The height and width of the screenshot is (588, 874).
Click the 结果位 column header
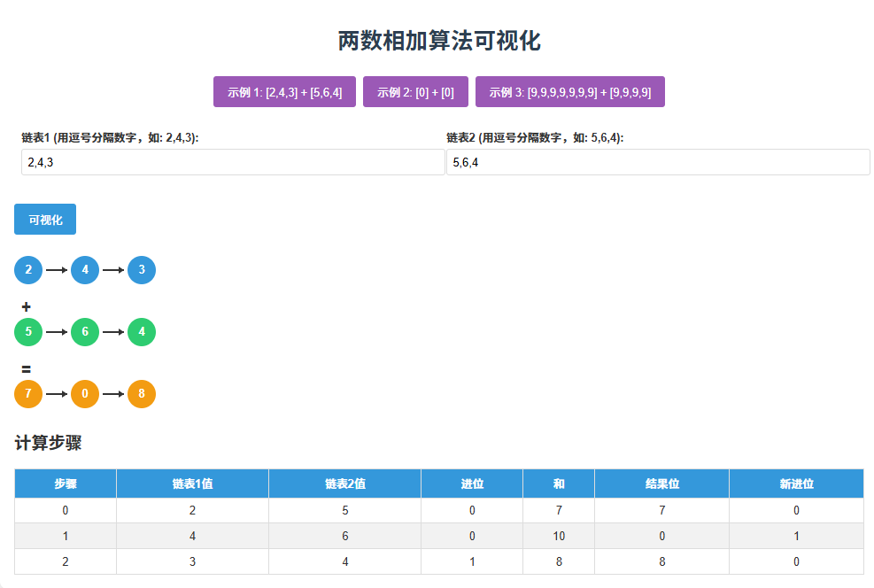pos(662,484)
